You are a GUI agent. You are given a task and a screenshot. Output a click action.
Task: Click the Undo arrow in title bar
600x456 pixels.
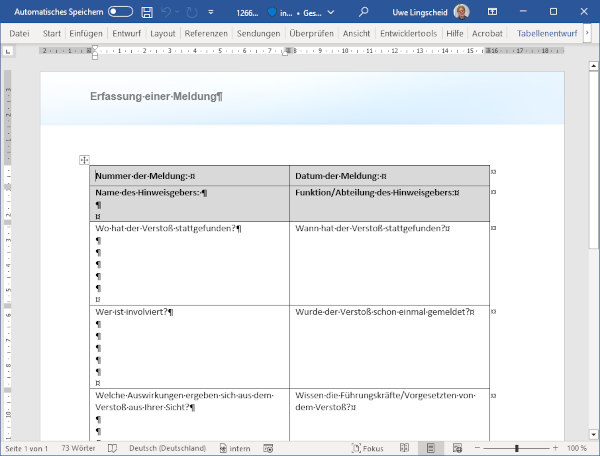point(168,12)
